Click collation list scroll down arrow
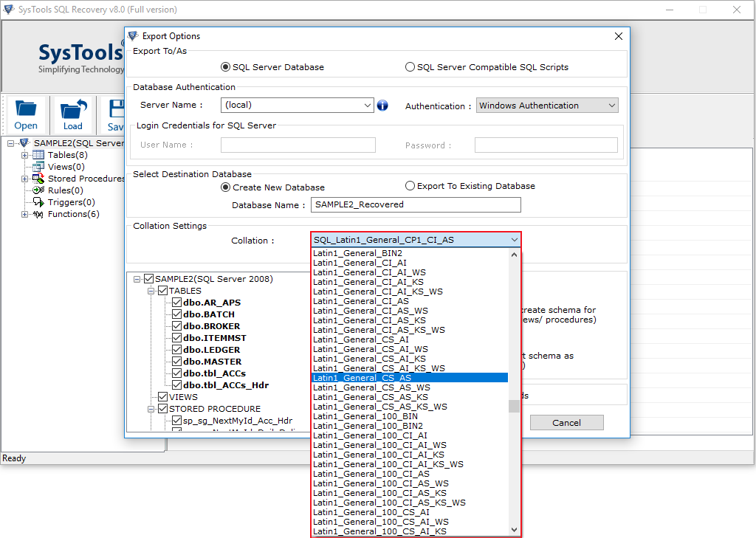Image resolution: width=756 pixels, height=538 pixels. point(514,530)
